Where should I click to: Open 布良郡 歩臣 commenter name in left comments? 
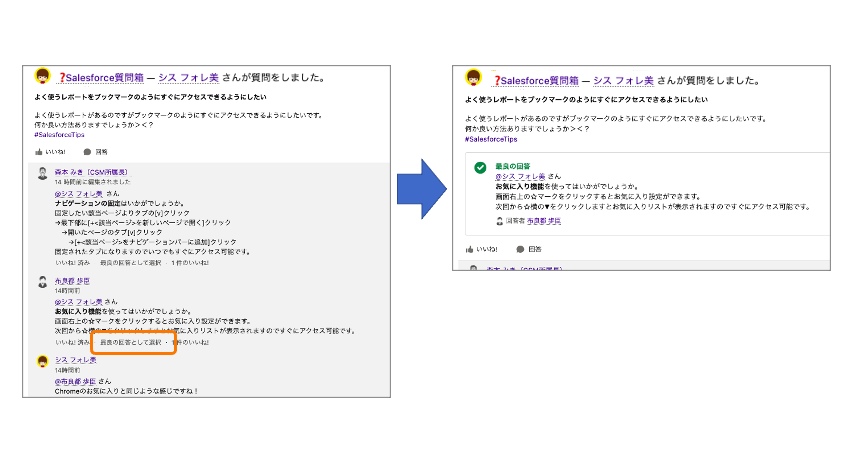tap(72, 281)
